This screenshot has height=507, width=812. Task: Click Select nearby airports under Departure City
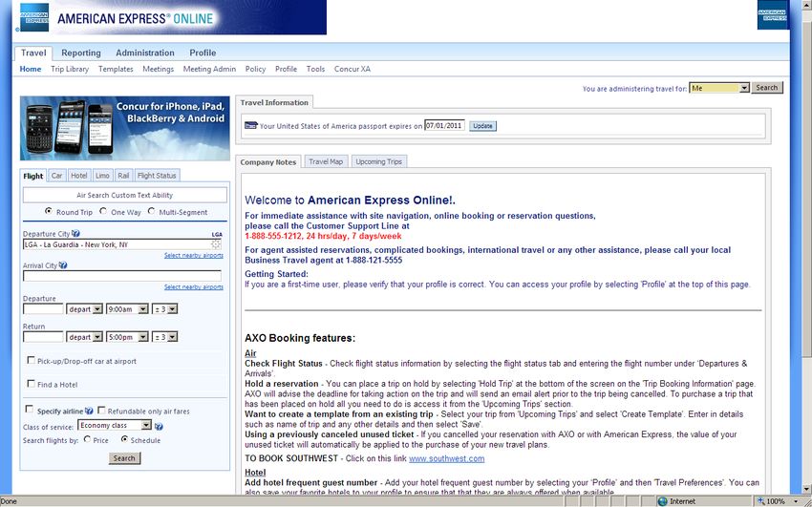(x=194, y=255)
